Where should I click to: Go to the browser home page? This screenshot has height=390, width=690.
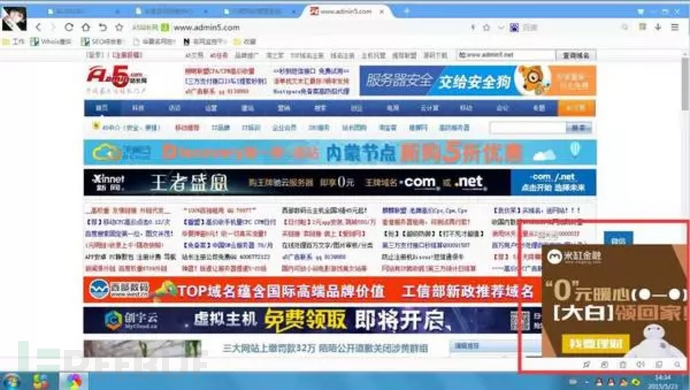(x=86, y=27)
